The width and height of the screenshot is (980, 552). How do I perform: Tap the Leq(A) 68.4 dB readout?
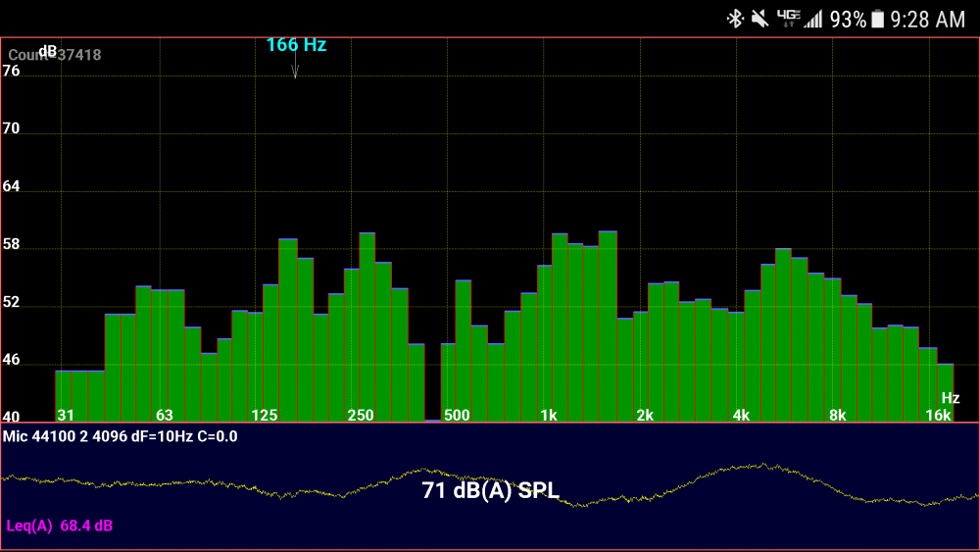coord(60,526)
